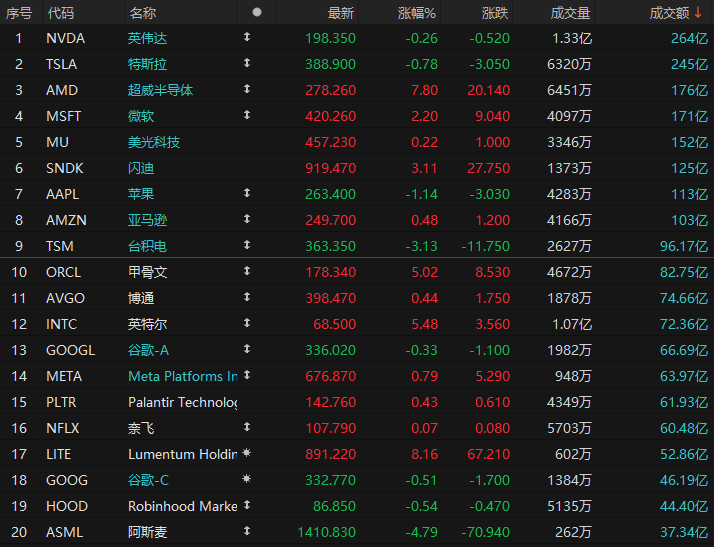Click the up-down arrow icon in HOOD row

pyautogui.click(x=247, y=505)
